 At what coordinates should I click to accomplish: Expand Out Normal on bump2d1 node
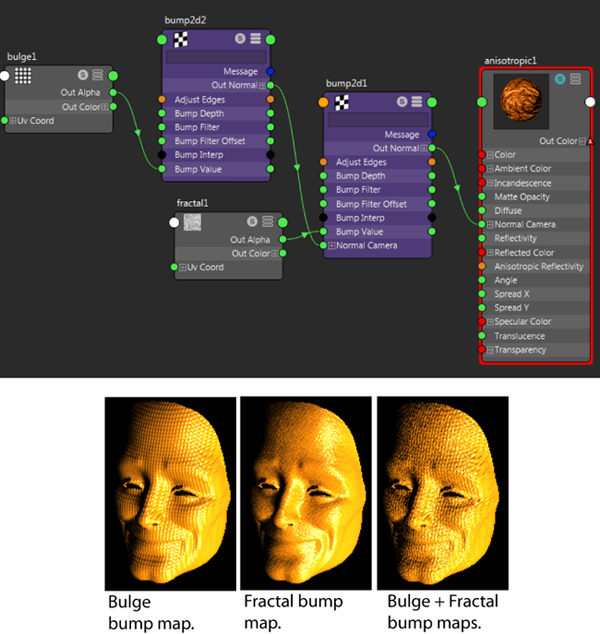pos(423,148)
